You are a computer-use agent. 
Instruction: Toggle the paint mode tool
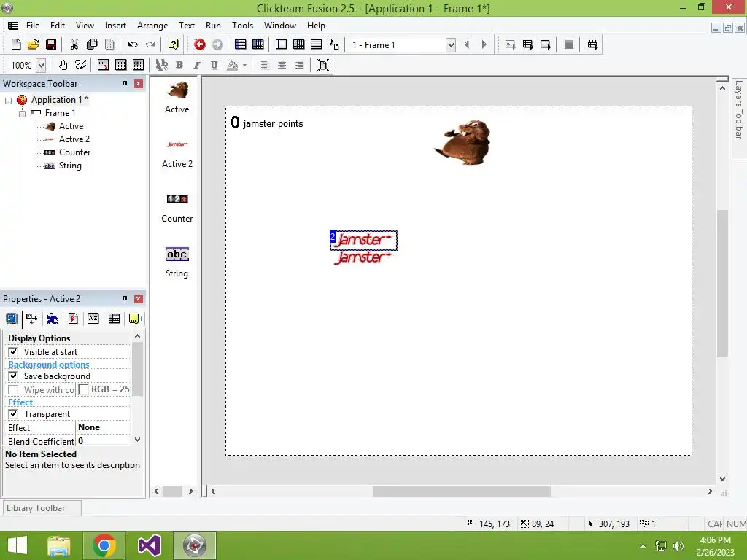80,65
